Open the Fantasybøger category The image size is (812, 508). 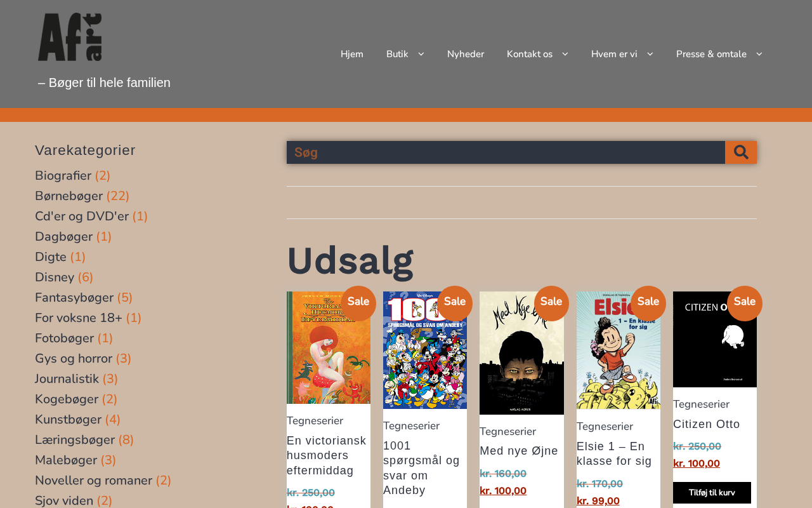coord(74,298)
